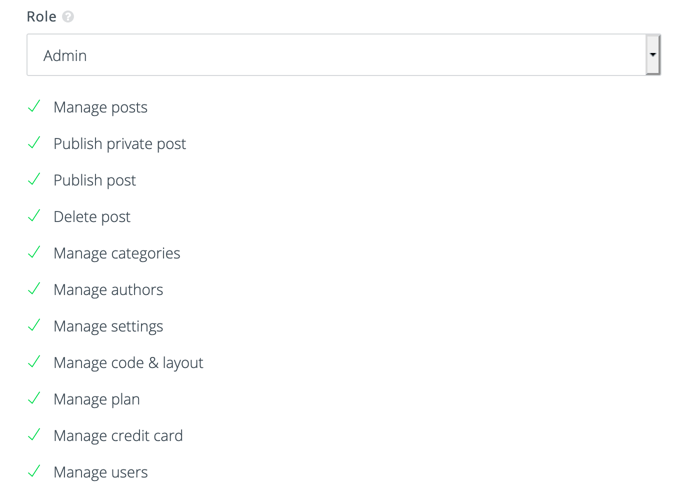This screenshot has width=700, height=495.
Task: Click the checkmark next to Manage users
Action: coord(34,471)
